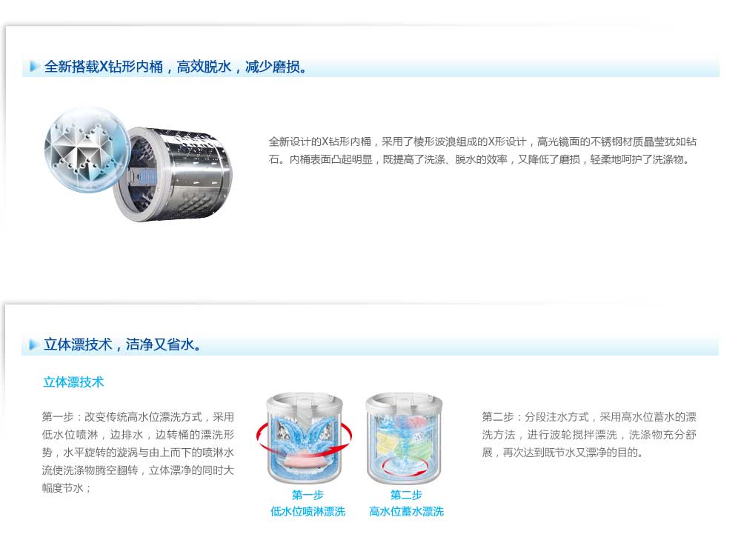741x560 pixels.
Task: Click the 低水位喷淋漂洗 caption
Action: (308, 511)
